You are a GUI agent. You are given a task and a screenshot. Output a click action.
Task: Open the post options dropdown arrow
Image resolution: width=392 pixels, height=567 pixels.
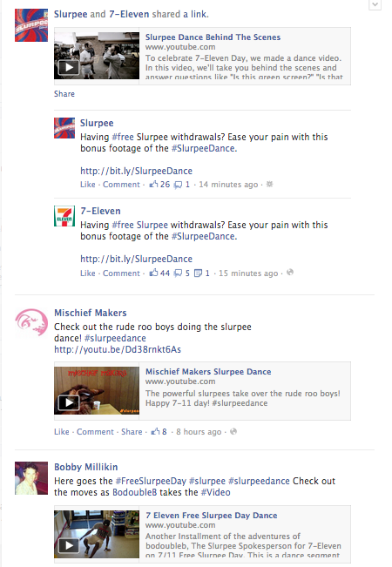pos(375,4)
